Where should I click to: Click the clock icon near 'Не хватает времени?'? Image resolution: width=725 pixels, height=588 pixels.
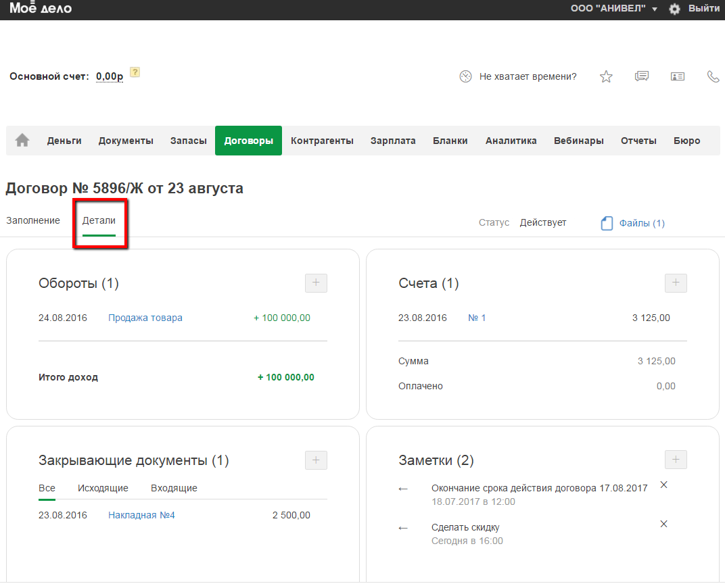click(465, 76)
